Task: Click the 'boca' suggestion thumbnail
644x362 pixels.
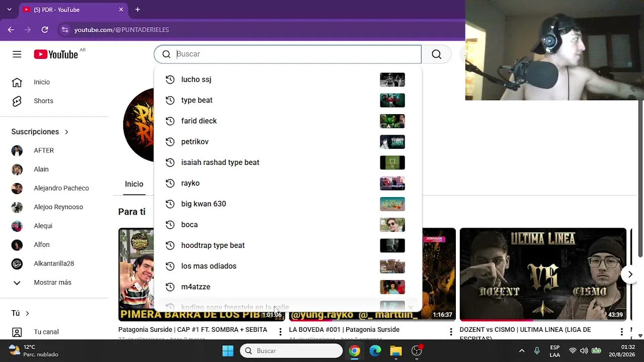Action: (392, 225)
